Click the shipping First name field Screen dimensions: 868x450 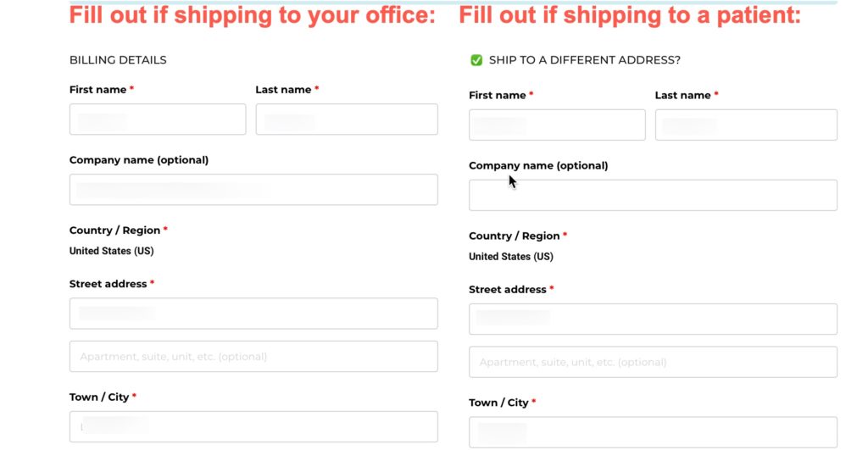[557, 125]
